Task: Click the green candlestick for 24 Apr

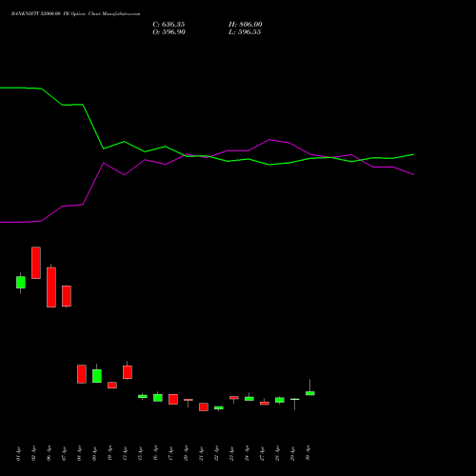Action: tap(249, 399)
